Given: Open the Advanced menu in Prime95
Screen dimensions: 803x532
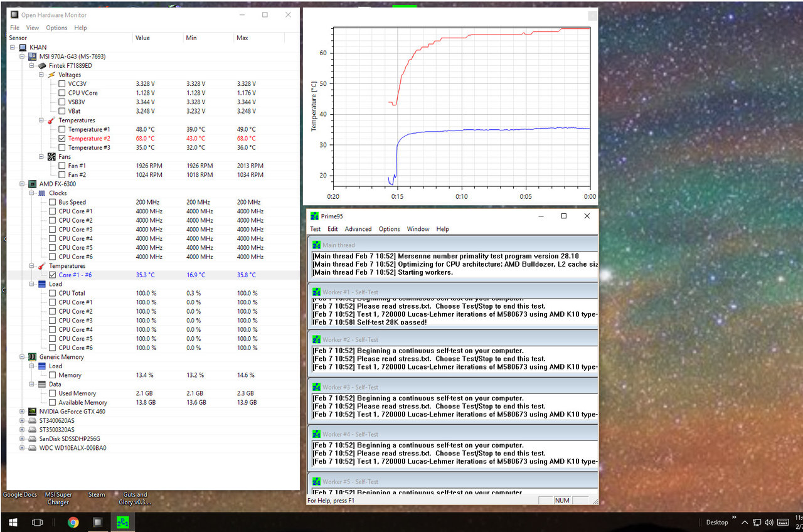Looking at the screenshot, I should pyautogui.click(x=358, y=229).
